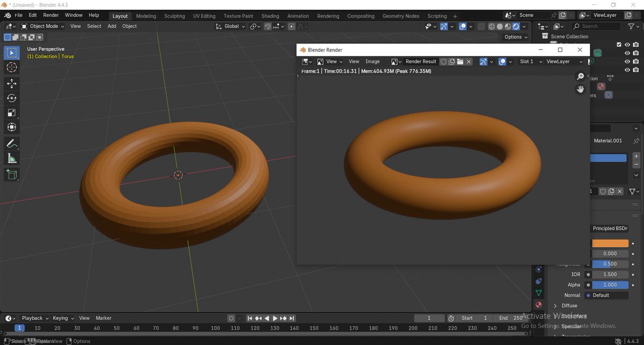Select the Move tool
This screenshot has height=345, width=644.
coord(12,83)
